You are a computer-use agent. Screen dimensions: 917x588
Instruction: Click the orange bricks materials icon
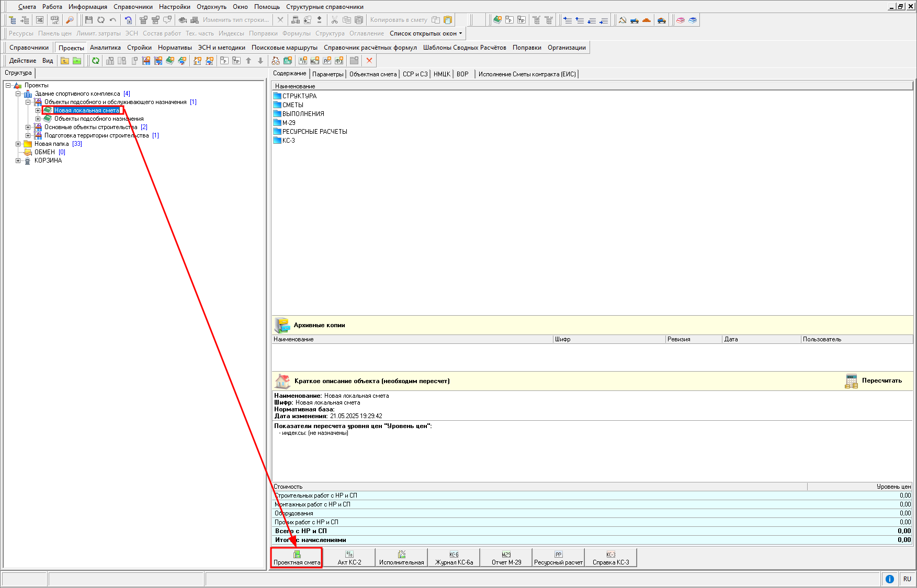[647, 20]
